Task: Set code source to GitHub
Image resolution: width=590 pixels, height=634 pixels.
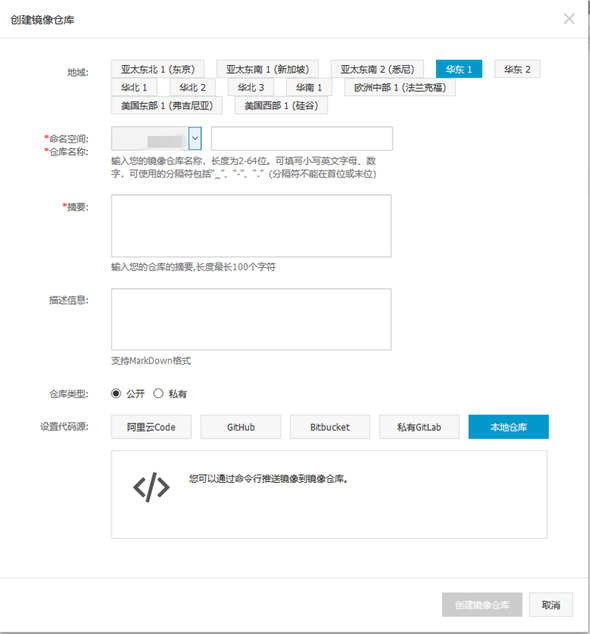Action: click(x=241, y=427)
